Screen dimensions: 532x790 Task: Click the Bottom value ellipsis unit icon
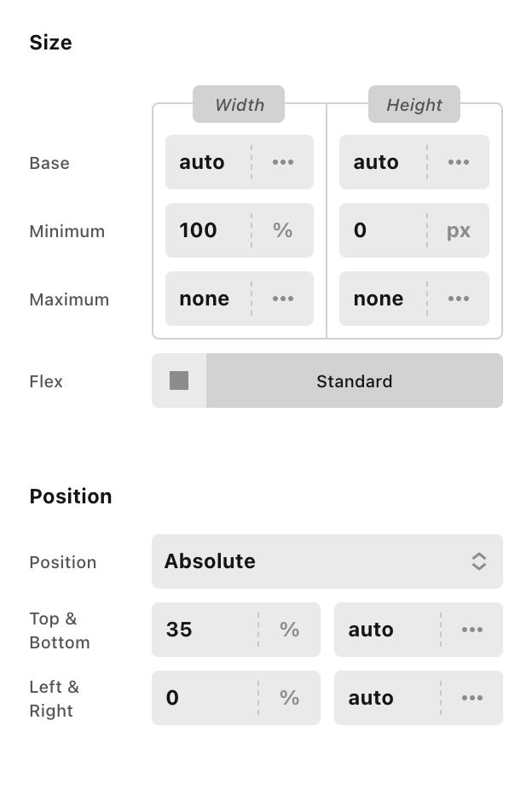472,630
